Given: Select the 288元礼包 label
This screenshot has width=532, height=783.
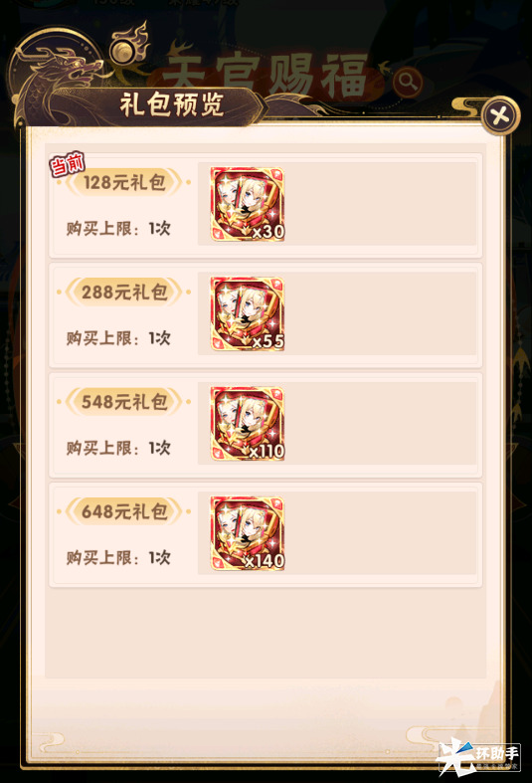Looking at the screenshot, I should pos(123,293).
